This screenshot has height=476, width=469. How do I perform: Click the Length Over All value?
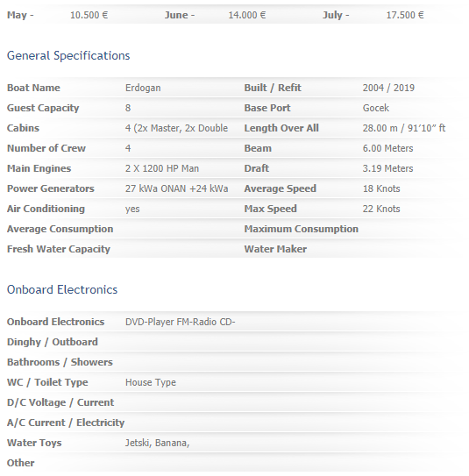click(x=404, y=128)
